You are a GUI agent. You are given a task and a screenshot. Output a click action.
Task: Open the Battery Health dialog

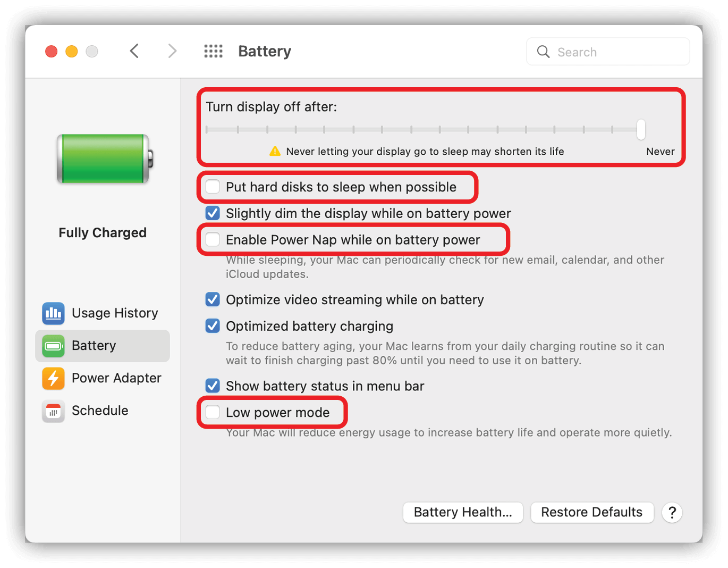click(463, 513)
